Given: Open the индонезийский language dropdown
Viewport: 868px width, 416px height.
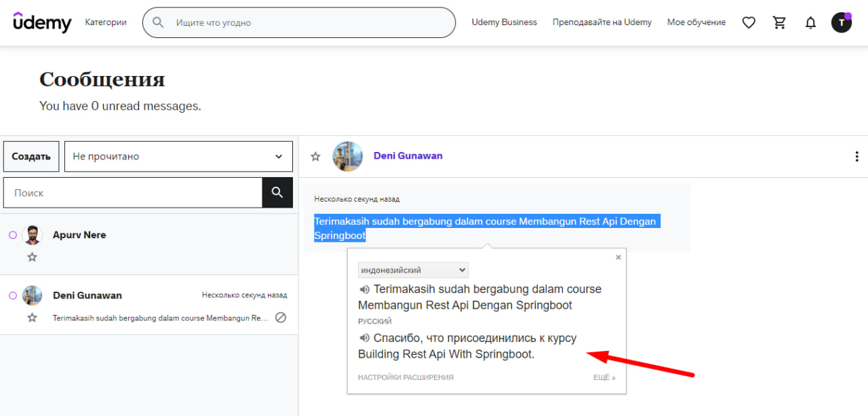Looking at the screenshot, I should tap(413, 270).
